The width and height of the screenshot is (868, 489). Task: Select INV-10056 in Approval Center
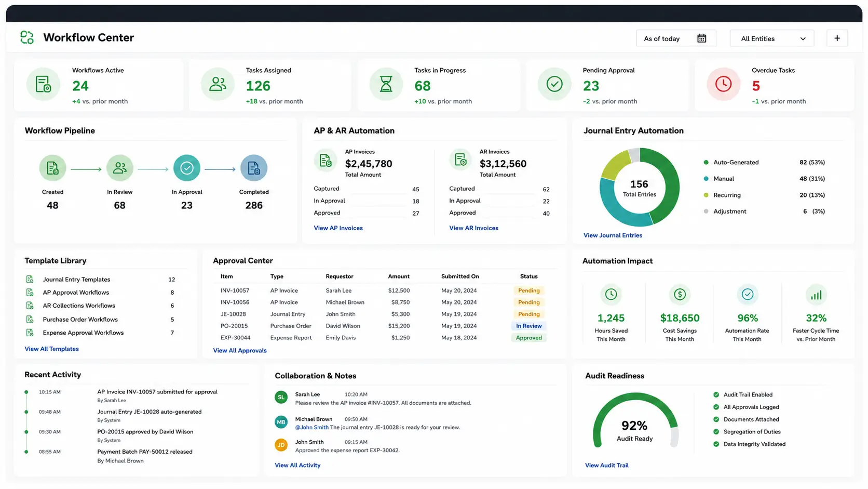235,302
